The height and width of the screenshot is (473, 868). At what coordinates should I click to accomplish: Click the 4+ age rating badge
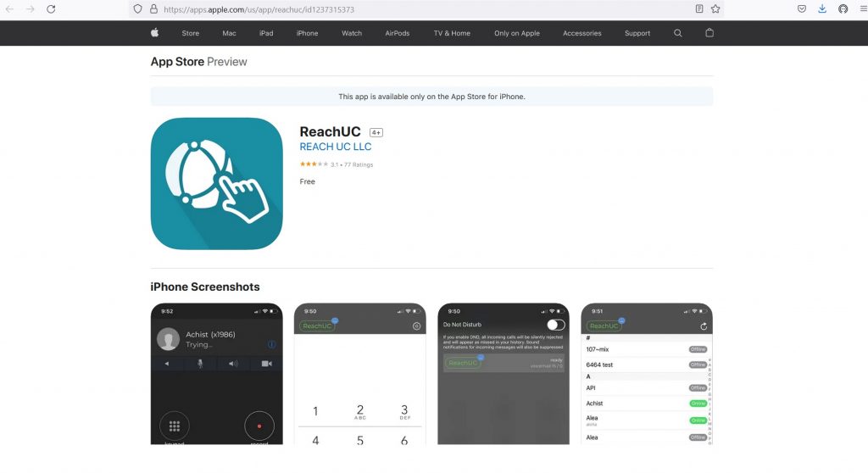pyautogui.click(x=376, y=132)
